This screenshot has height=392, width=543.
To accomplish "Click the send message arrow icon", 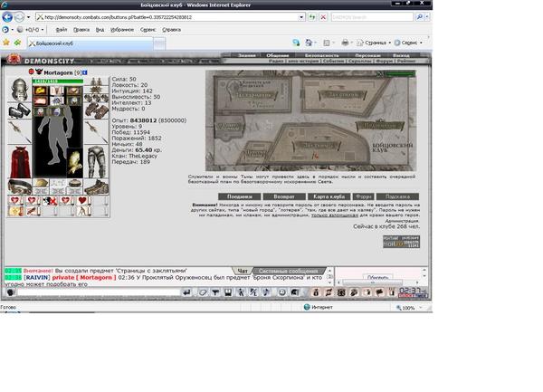I will [x=186, y=292].
